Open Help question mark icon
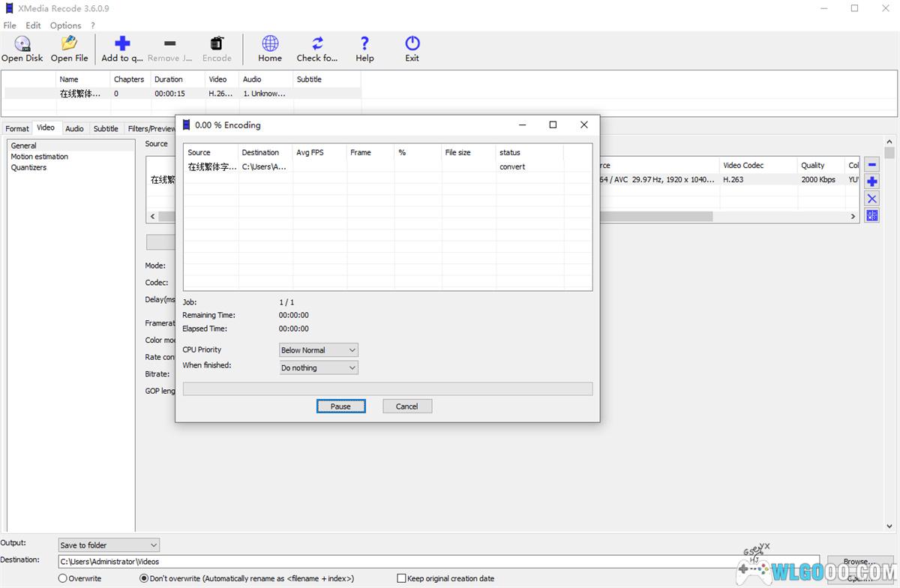The width and height of the screenshot is (900, 588). point(364,44)
